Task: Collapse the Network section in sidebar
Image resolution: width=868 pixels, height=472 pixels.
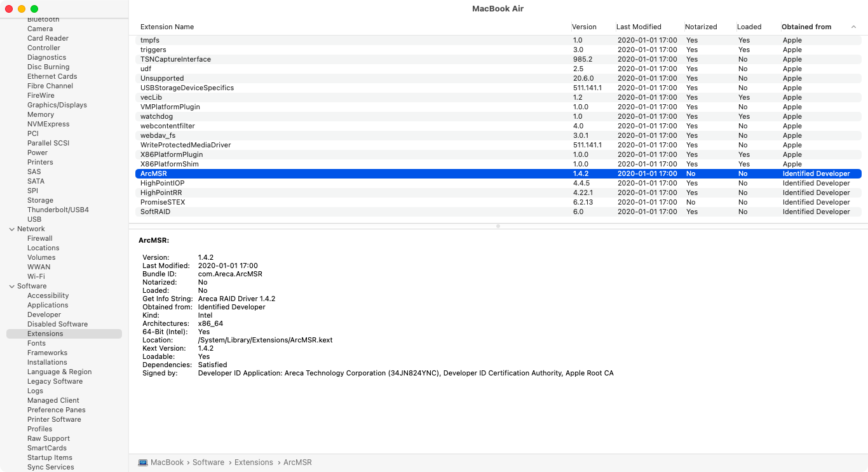Action: pyautogui.click(x=11, y=229)
